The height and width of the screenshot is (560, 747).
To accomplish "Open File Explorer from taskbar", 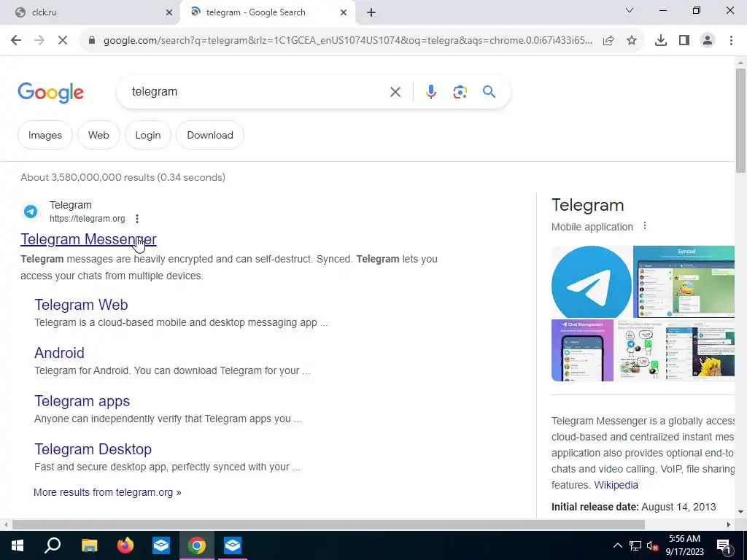I will pos(89,545).
